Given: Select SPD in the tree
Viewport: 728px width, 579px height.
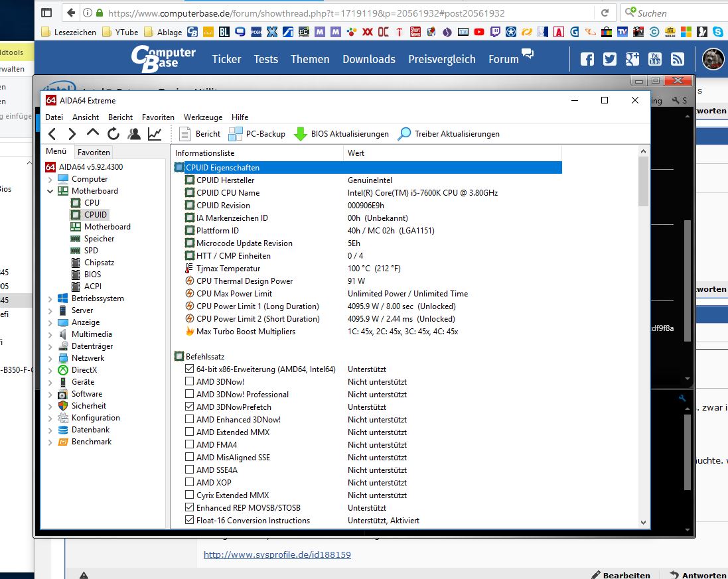Looking at the screenshot, I should 91,251.
